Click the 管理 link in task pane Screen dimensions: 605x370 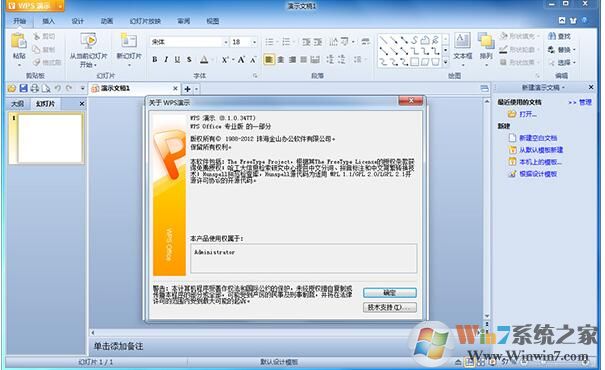pos(585,102)
